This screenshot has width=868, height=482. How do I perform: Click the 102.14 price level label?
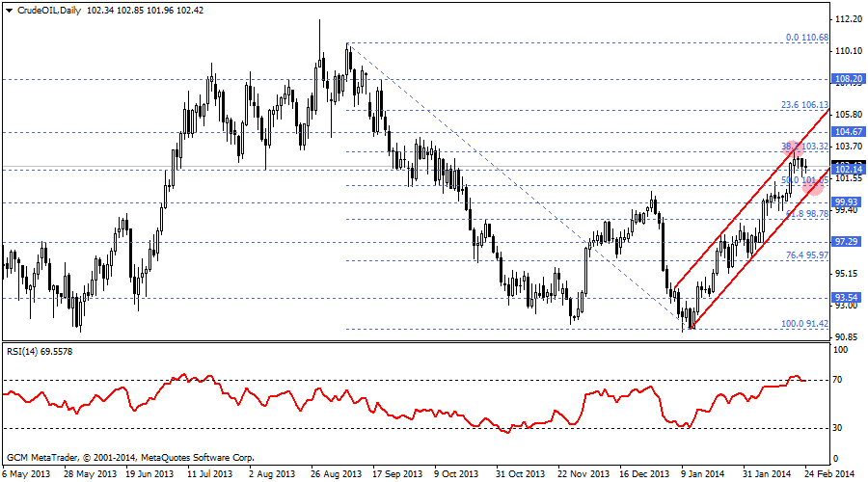click(x=846, y=169)
